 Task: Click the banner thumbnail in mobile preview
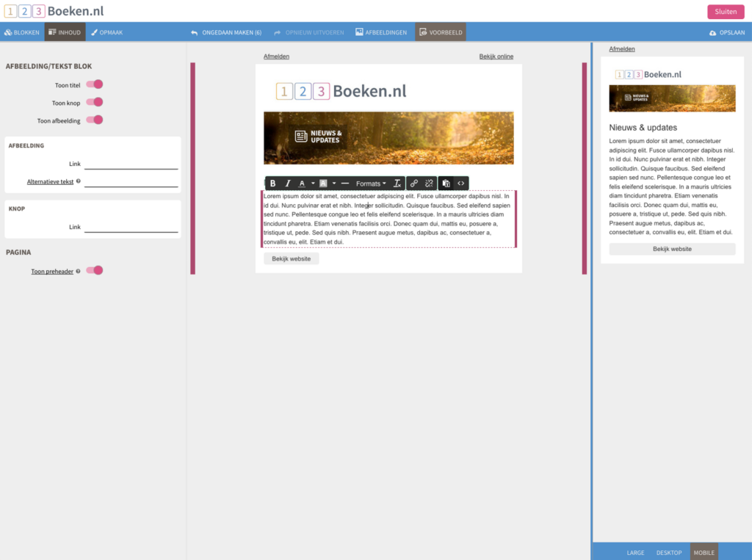pos(672,98)
